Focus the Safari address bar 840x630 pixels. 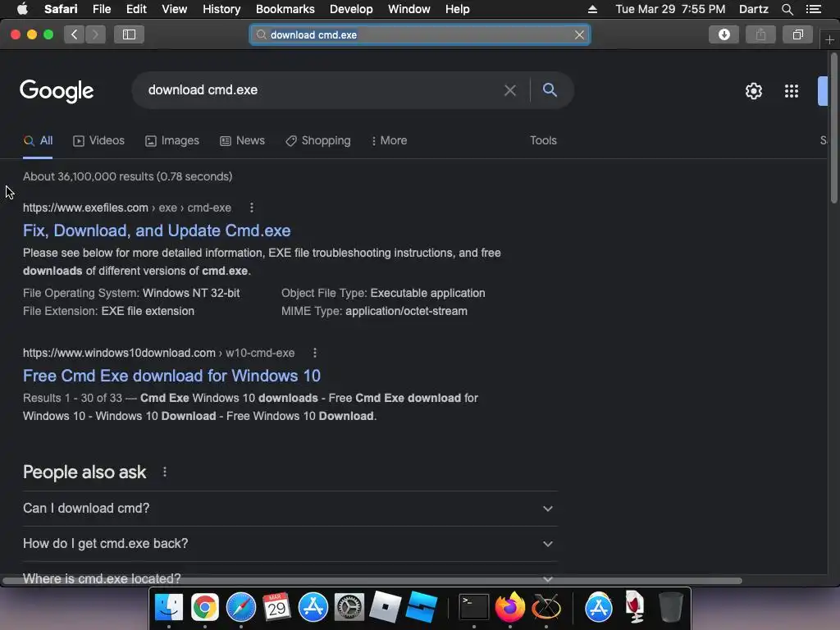coord(420,34)
